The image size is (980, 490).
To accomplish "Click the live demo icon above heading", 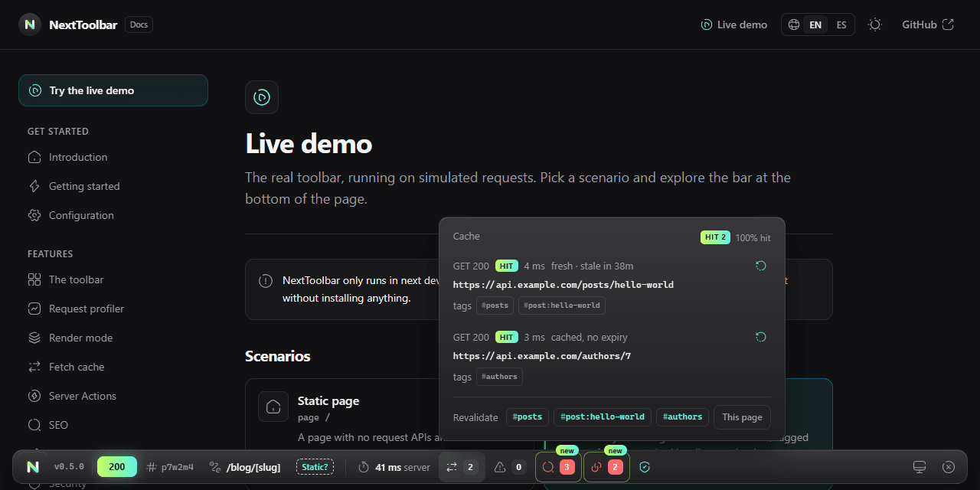I will coord(262,97).
